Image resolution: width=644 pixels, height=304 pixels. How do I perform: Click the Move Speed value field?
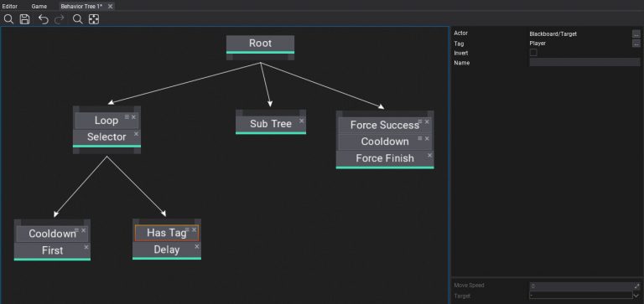(x=581, y=286)
